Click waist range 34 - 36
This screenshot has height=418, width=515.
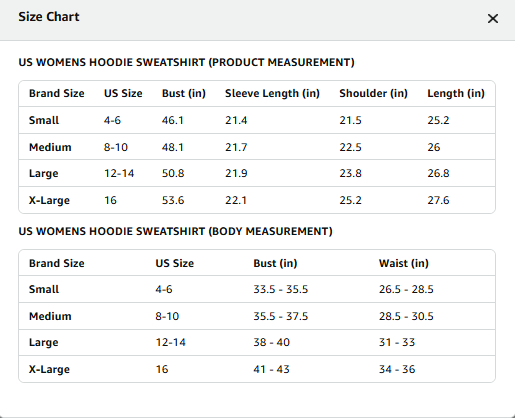(397, 369)
